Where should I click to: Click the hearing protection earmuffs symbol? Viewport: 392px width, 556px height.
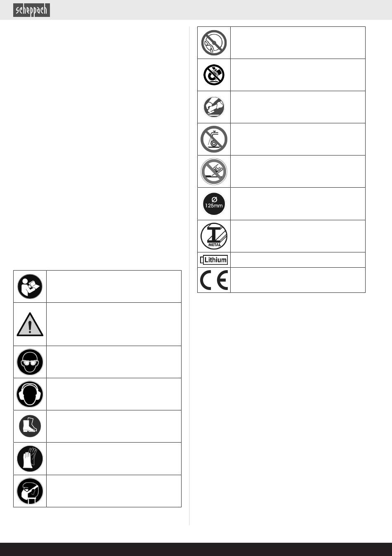tap(30, 394)
